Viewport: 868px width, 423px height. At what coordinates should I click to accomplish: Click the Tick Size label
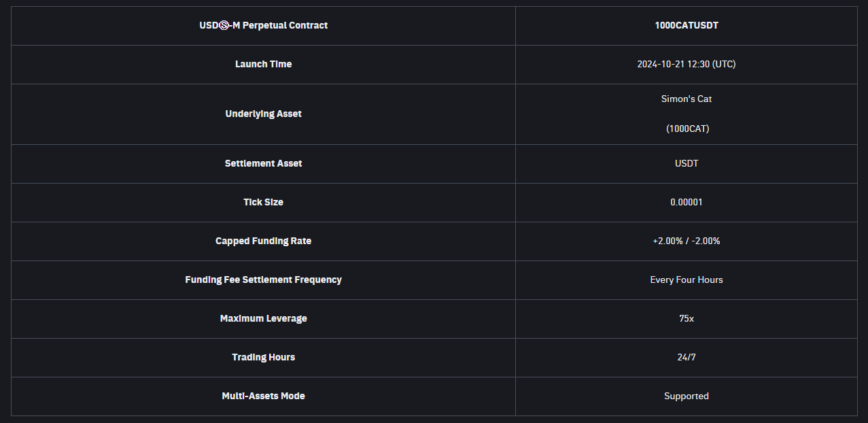click(x=263, y=203)
